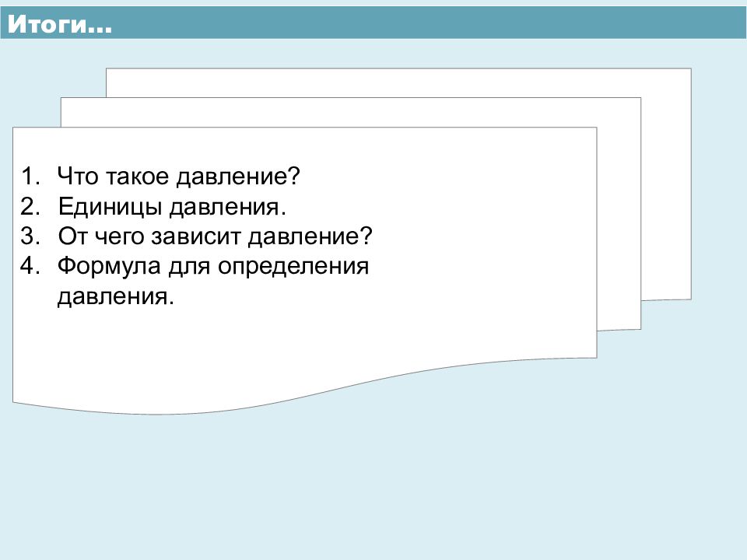747x560 pixels.
Task: Select the list number "3."
Action: point(30,236)
